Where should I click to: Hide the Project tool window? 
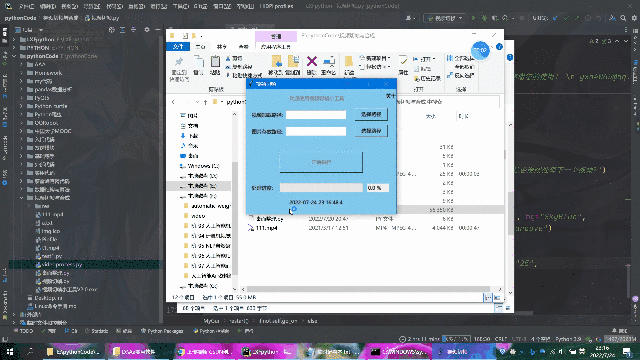(x=158, y=30)
